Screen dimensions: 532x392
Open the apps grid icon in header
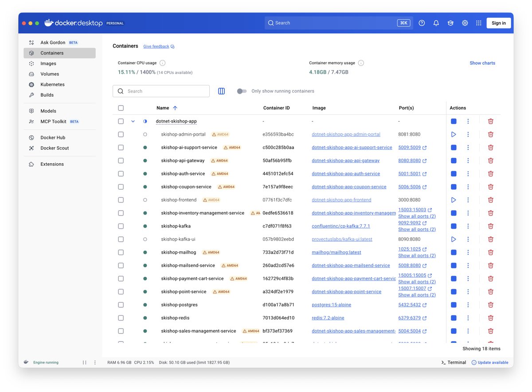(x=479, y=23)
